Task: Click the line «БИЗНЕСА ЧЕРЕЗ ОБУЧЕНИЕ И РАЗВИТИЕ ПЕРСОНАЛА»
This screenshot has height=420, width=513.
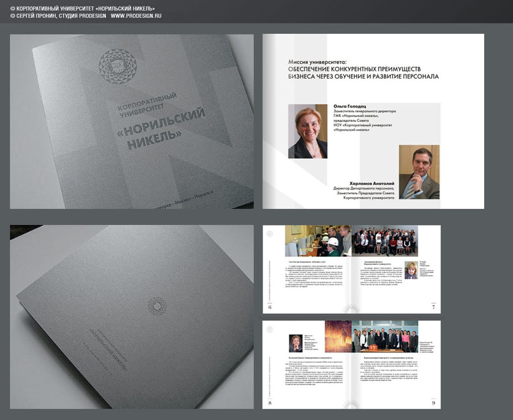Action: coord(363,76)
